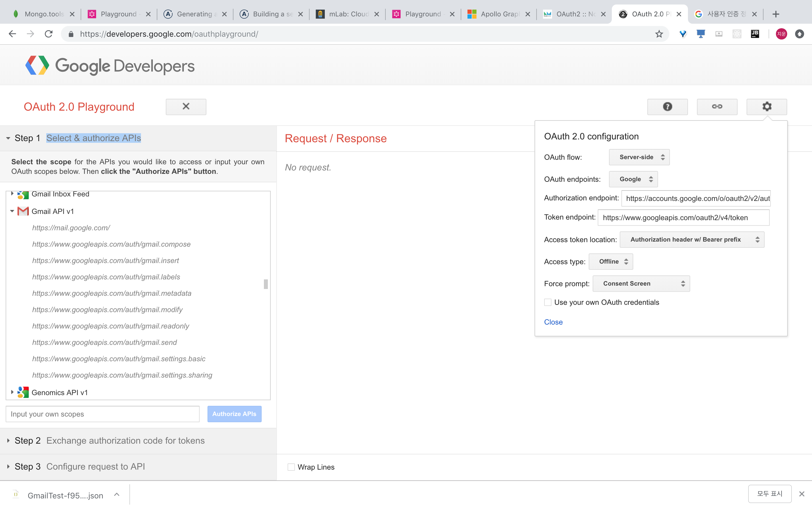Click the Genomics API v1 icon
Image resolution: width=812 pixels, height=508 pixels.
[23, 392]
